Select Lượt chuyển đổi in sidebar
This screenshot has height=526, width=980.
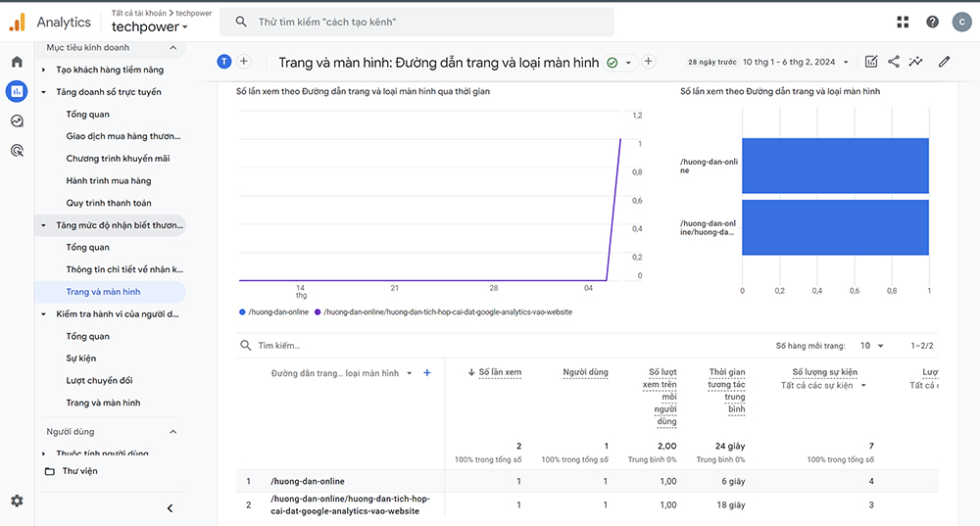(x=99, y=380)
